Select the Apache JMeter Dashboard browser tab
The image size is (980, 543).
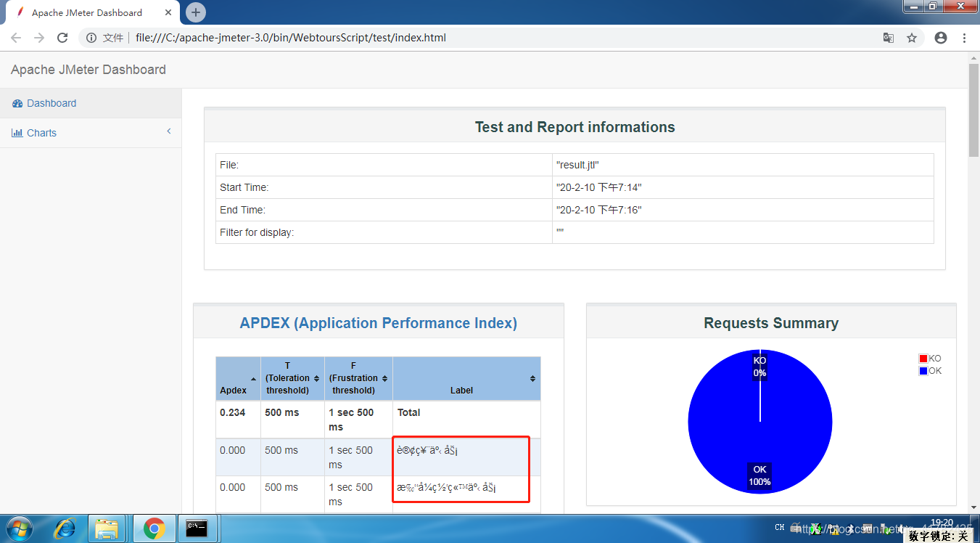(x=92, y=12)
